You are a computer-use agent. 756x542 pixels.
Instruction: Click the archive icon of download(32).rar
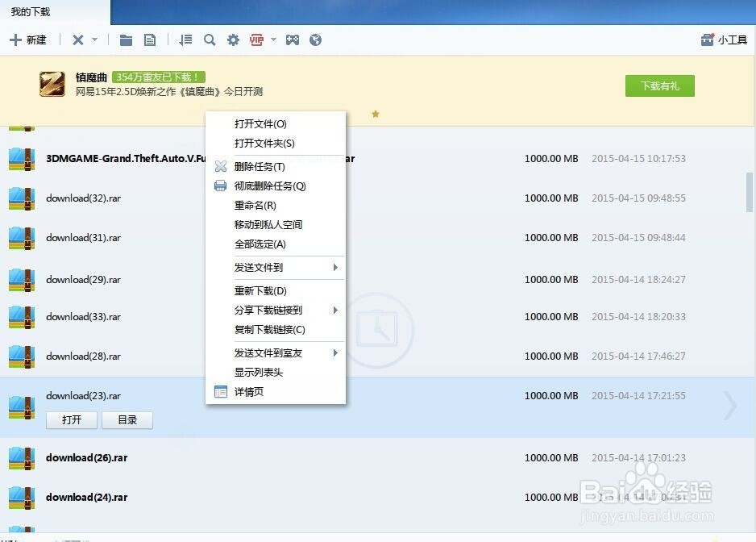click(x=22, y=198)
